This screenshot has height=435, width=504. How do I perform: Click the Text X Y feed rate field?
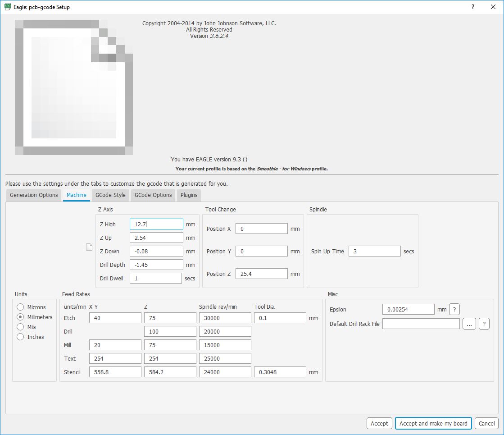[115, 358]
